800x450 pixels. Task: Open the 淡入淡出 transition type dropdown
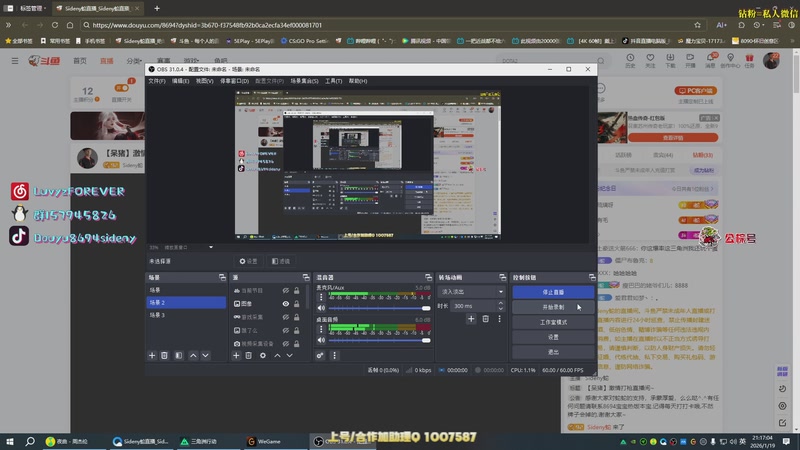pyautogui.click(x=471, y=292)
